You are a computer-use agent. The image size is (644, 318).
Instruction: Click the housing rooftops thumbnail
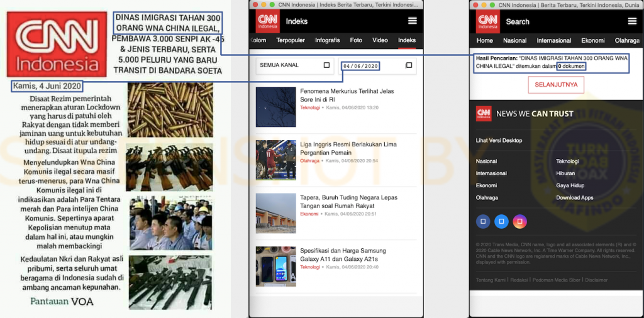coord(275,214)
